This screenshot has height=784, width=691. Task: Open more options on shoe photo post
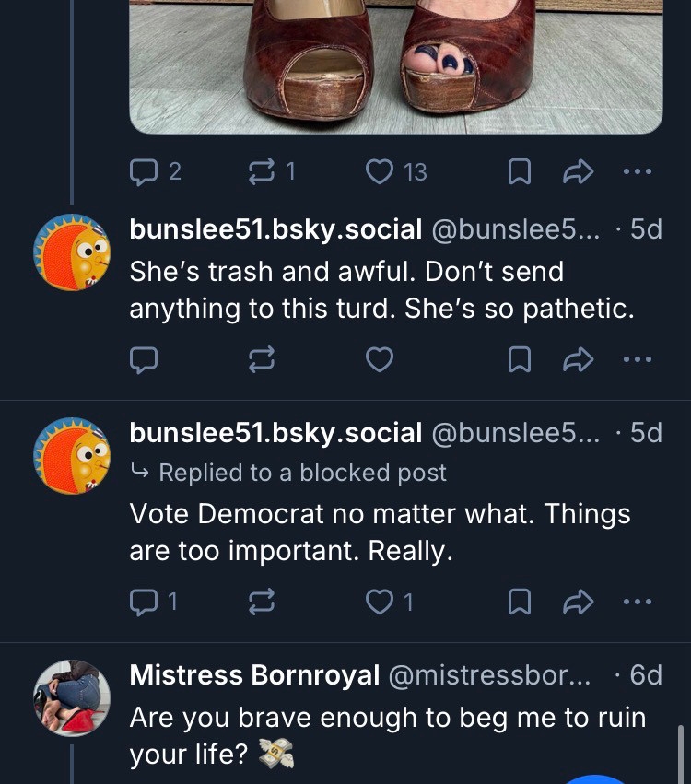tap(637, 171)
